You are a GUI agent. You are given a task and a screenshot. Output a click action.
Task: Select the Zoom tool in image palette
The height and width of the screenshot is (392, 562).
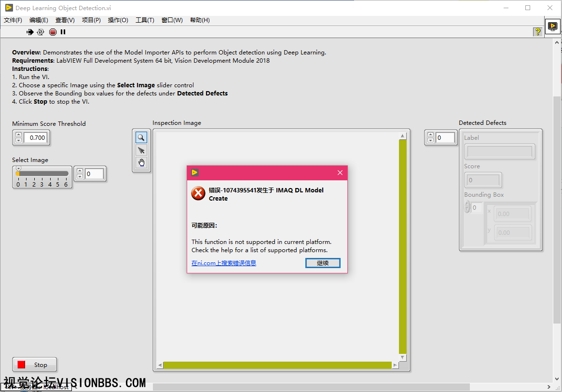click(141, 137)
